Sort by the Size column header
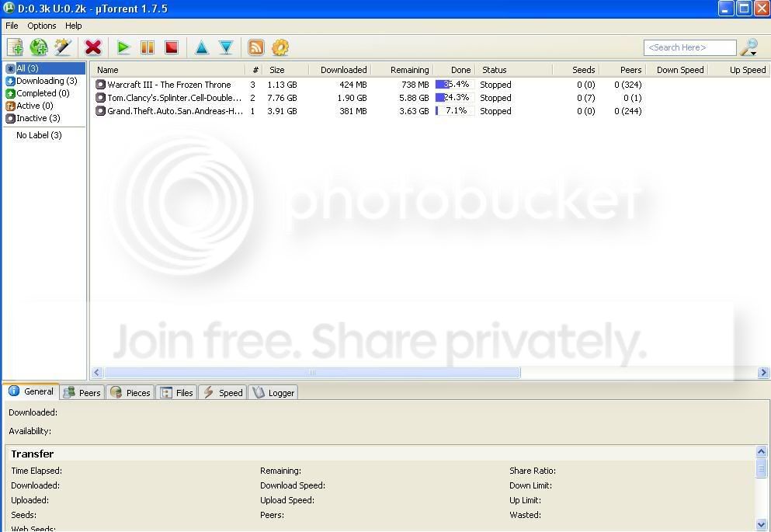The image size is (771, 532). 286,70
